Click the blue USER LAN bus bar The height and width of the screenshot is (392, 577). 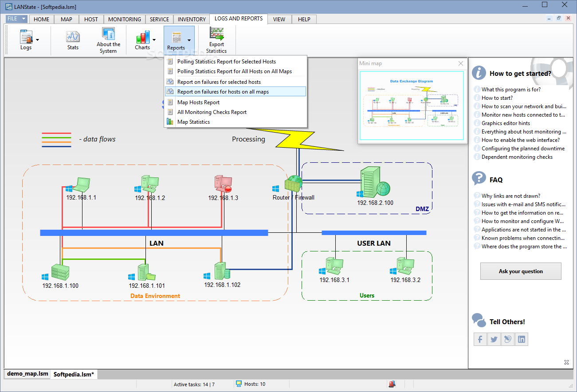coord(374,233)
